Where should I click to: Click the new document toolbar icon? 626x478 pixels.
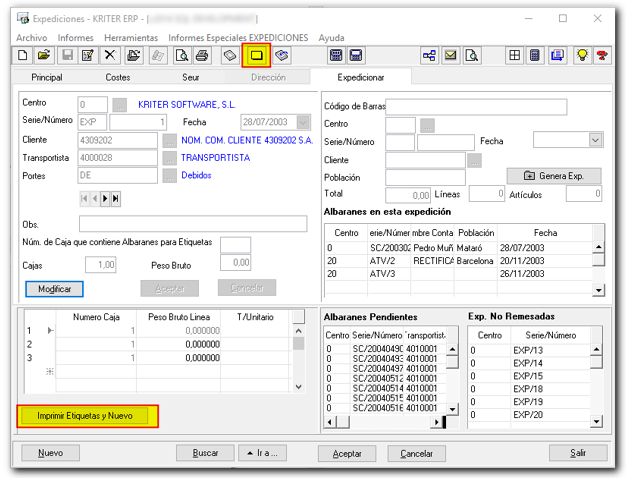[x=23, y=56]
